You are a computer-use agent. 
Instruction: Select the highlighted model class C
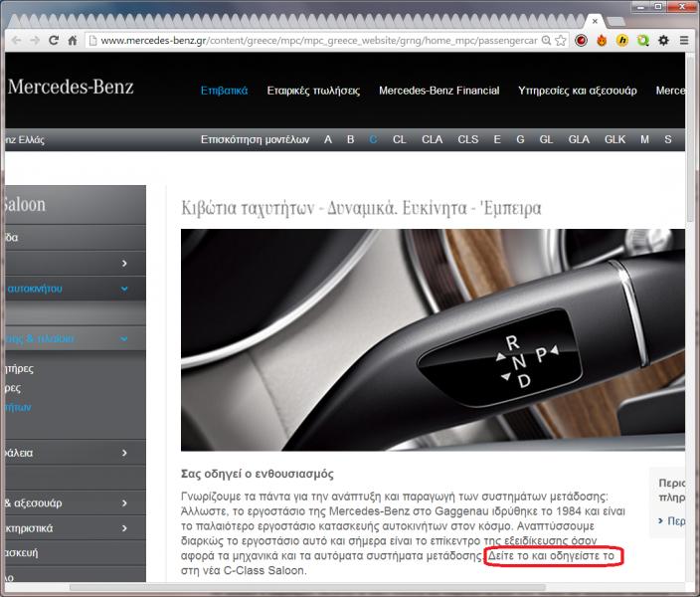373,139
